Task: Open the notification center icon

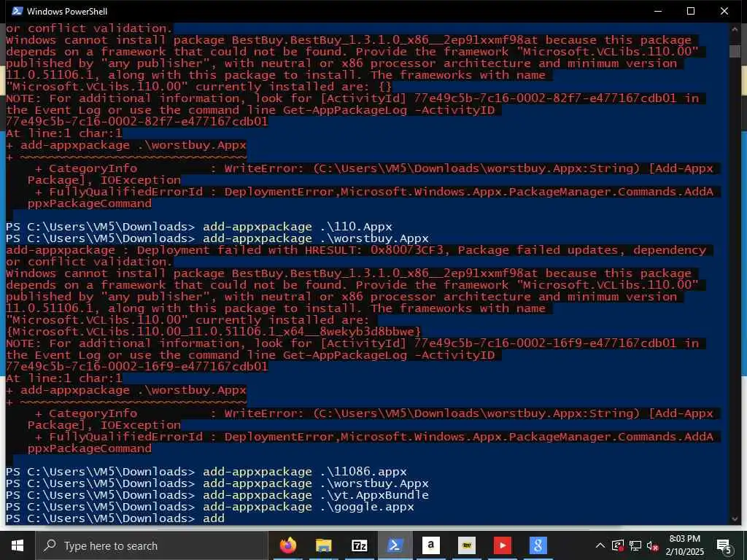Action: click(724, 546)
